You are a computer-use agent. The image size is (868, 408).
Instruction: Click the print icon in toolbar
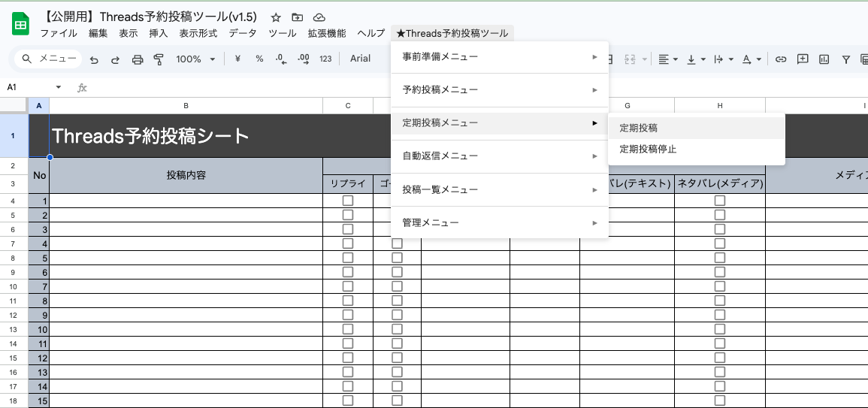pos(137,59)
